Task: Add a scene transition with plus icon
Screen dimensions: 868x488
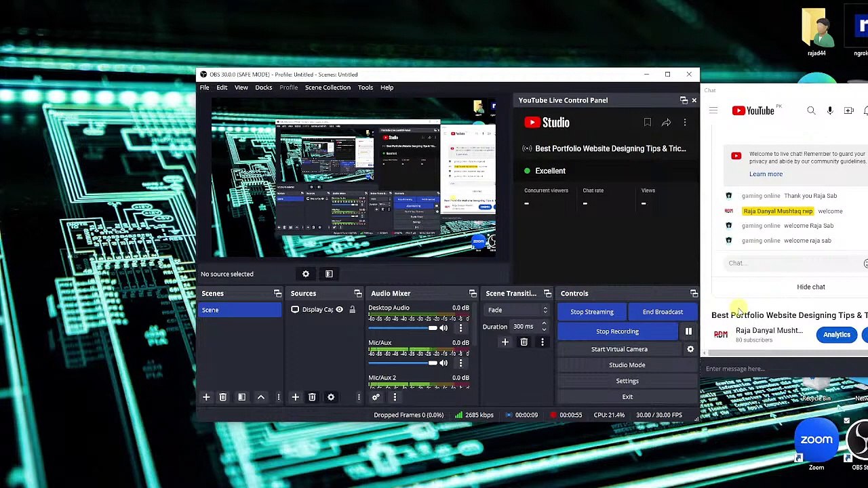Action: [505, 342]
